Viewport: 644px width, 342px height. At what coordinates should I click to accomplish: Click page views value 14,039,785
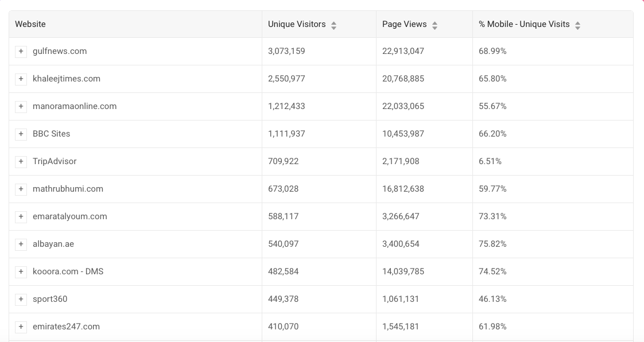coord(404,271)
